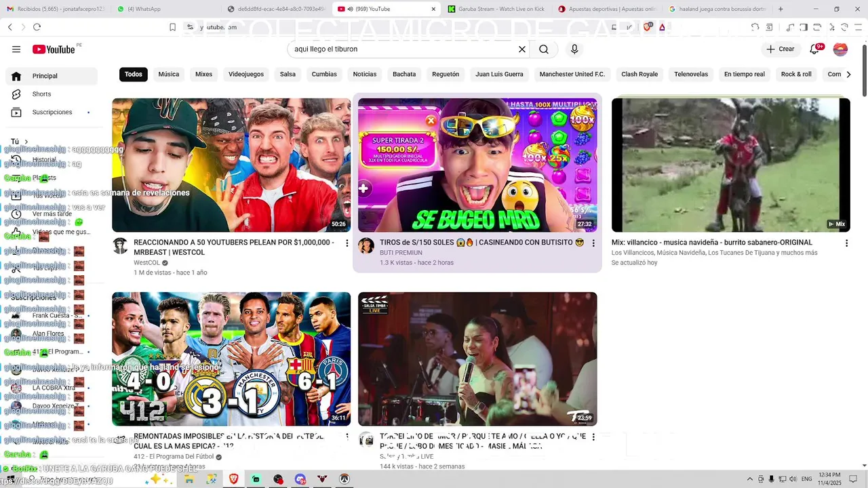This screenshot has width=868, height=488.
Task: Open the Brave Rewards triangle icon
Action: pos(663,27)
